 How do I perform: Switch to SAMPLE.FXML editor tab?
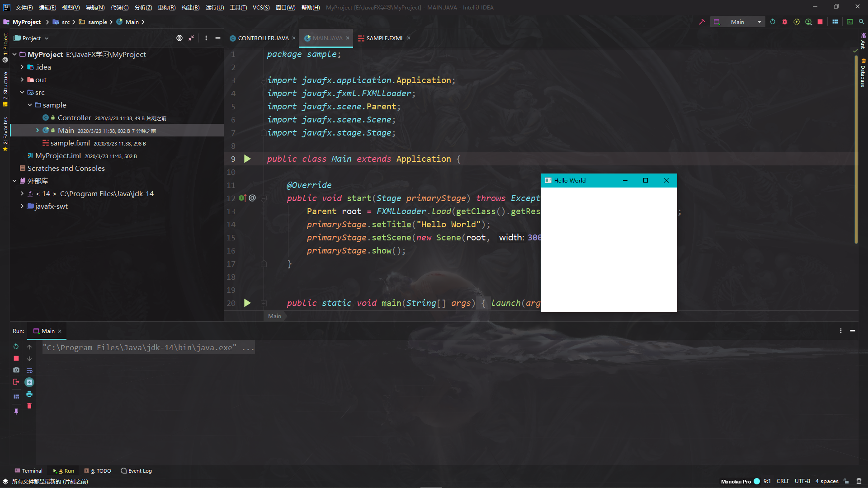(x=385, y=38)
